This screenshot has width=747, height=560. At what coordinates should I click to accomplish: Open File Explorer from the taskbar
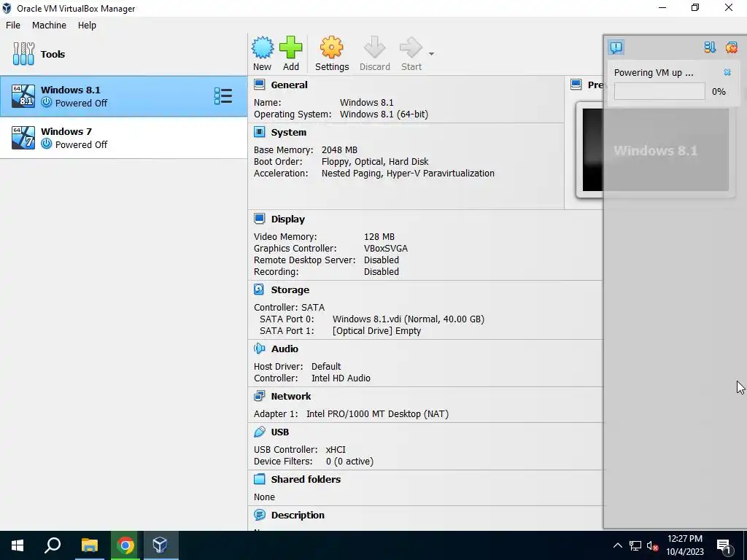(89, 545)
